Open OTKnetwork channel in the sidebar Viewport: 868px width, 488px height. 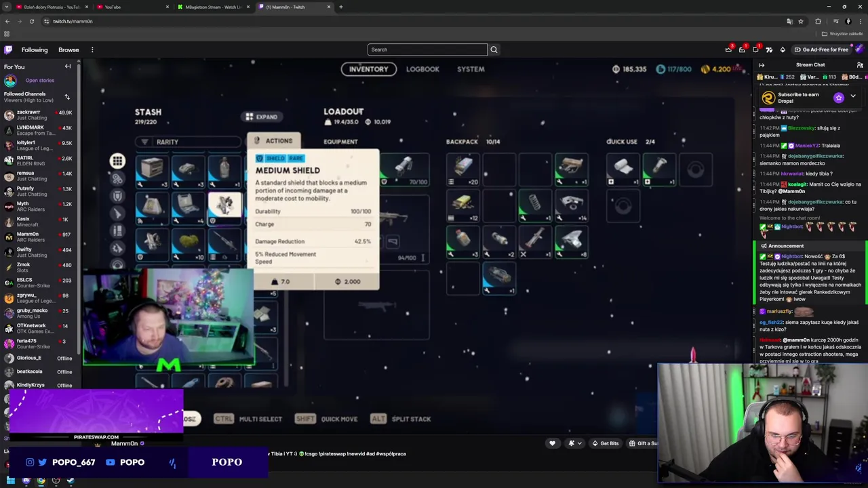point(41,328)
